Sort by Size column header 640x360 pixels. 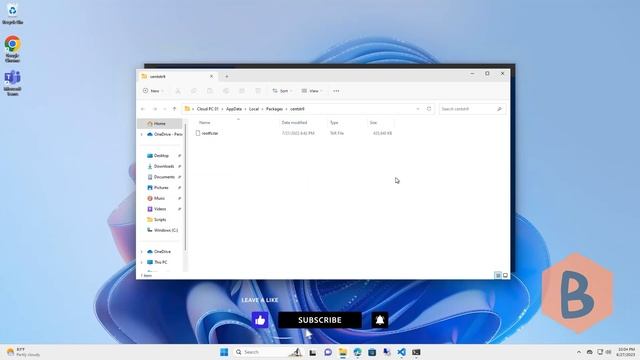pos(373,122)
